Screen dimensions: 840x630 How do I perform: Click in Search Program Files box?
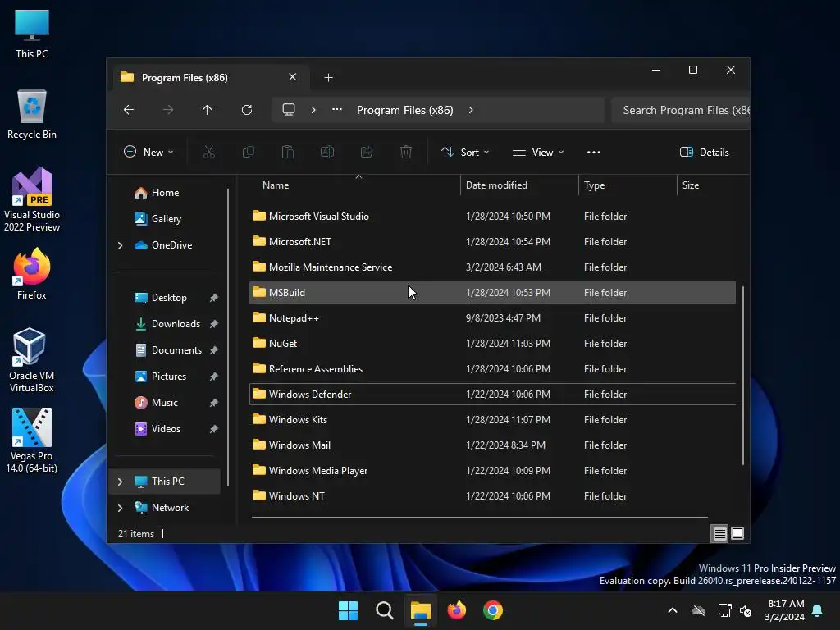[x=680, y=110]
